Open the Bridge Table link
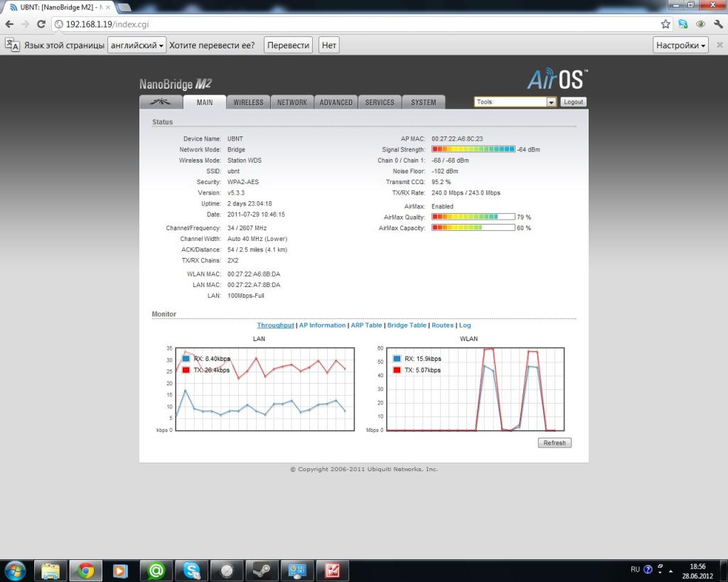The width and height of the screenshot is (728, 582). pos(407,325)
